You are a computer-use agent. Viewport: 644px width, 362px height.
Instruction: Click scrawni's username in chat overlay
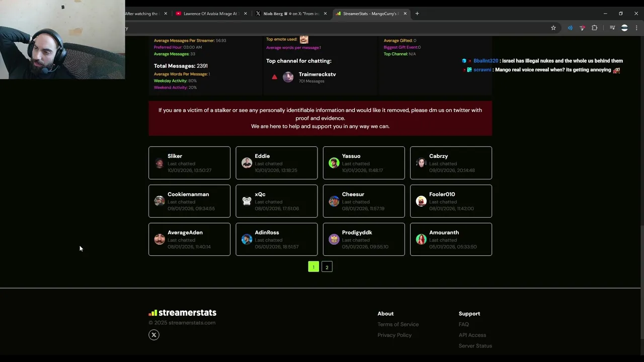coord(482,70)
